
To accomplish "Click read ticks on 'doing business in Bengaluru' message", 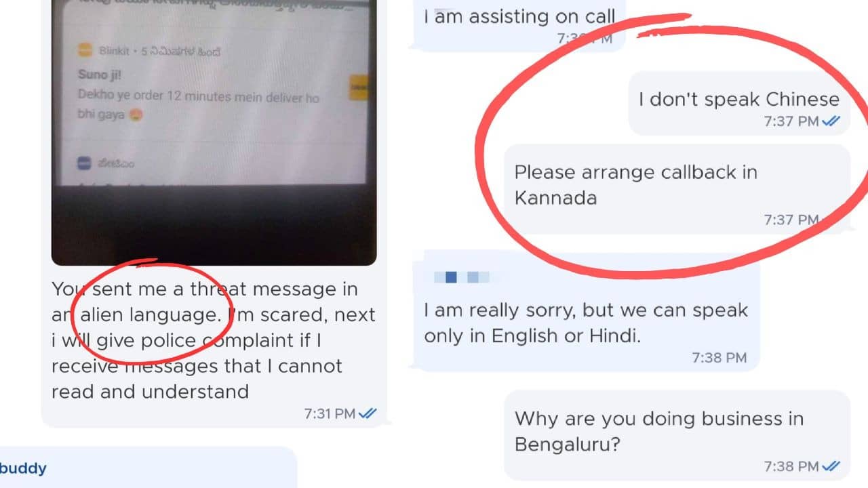I will (831, 466).
